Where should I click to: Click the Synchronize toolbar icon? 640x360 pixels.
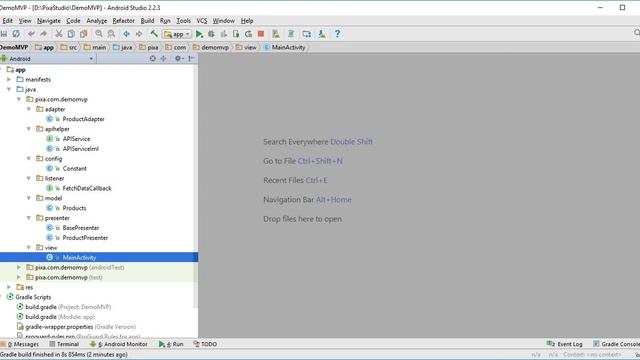tap(16, 34)
